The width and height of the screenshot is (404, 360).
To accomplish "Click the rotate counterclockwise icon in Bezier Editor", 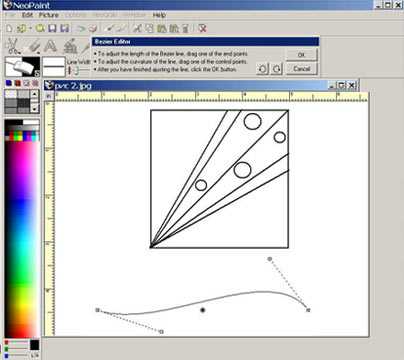I will [262, 69].
